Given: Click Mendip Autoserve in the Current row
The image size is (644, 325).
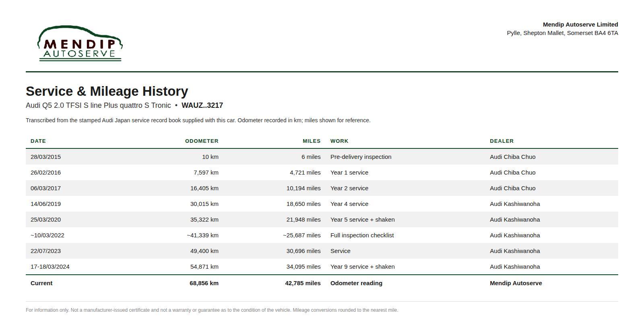Looking at the screenshot, I should click(516, 283).
